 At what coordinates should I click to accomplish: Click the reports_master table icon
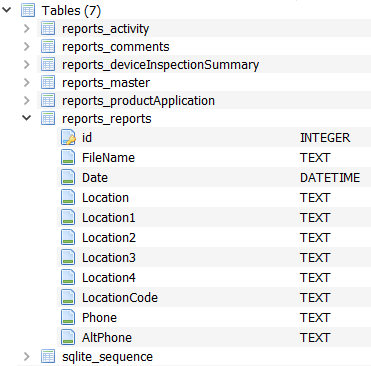tap(48, 83)
